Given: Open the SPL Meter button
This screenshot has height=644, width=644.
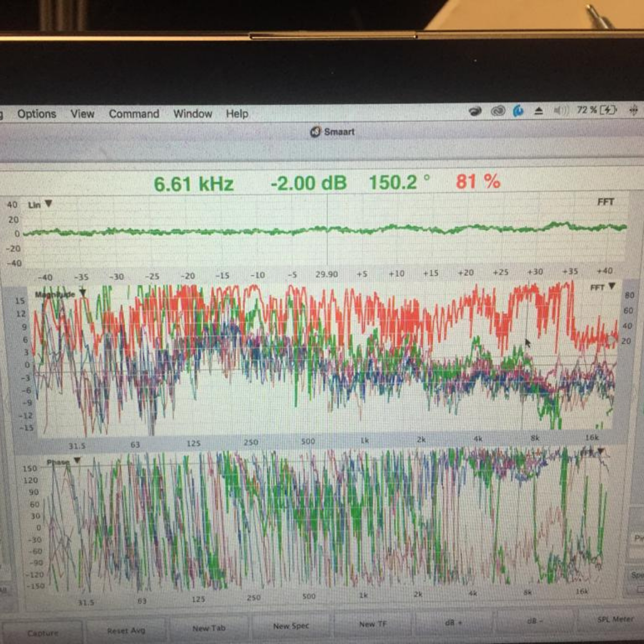Looking at the screenshot, I should pyautogui.click(x=615, y=619).
